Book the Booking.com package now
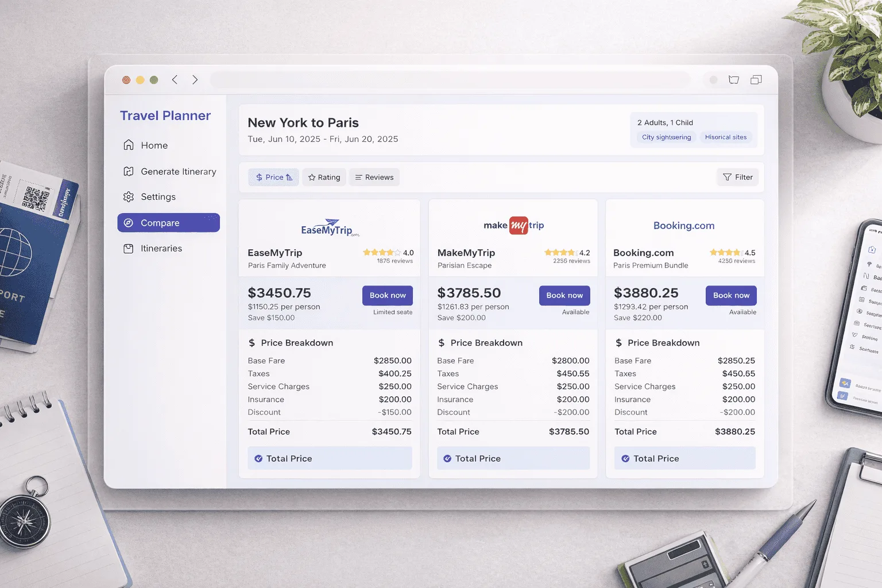 (731, 295)
